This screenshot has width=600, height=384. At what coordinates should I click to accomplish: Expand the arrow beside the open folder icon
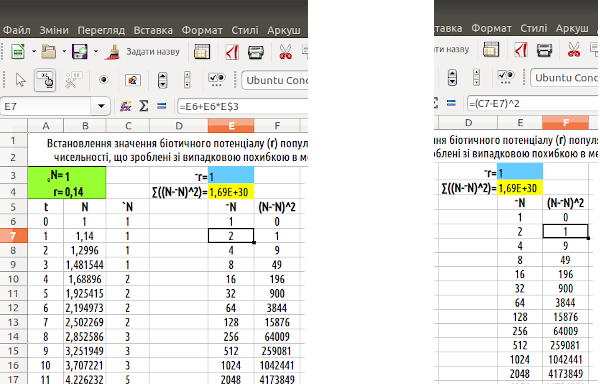[64, 51]
